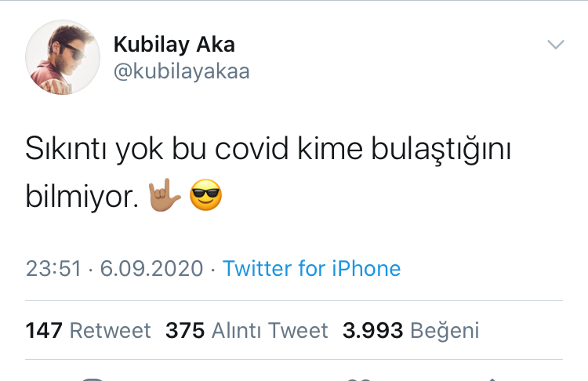
Task: Select the 23:51 tweet timestamp
Action: pos(53,268)
